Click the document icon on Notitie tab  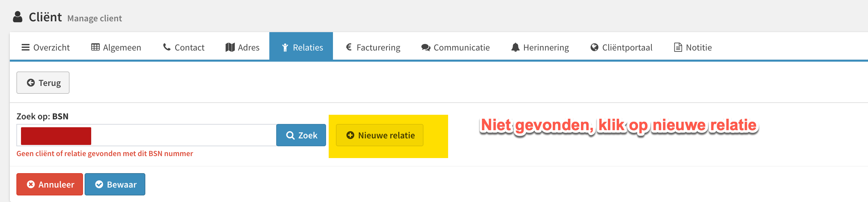[678, 47]
